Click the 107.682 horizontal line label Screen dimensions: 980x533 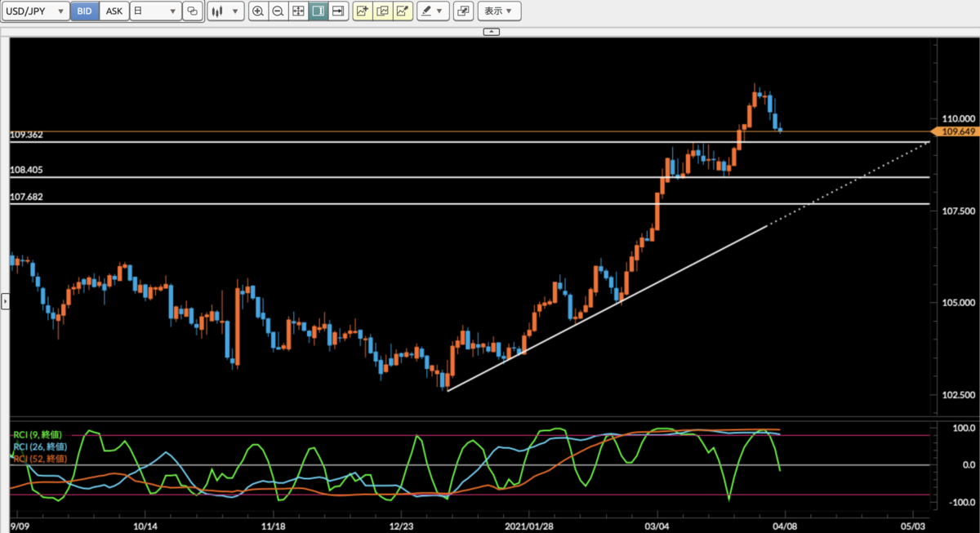tap(26, 197)
